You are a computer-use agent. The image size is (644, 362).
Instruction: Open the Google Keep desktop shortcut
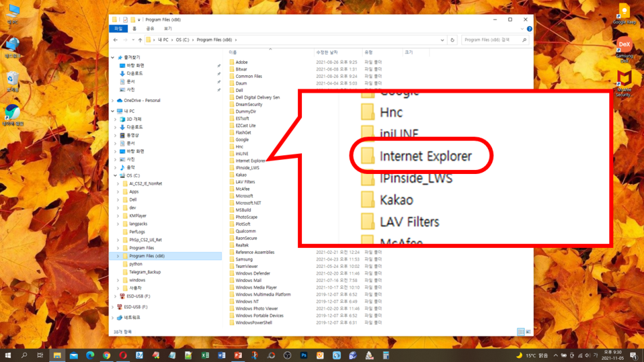(x=624, y=13)
